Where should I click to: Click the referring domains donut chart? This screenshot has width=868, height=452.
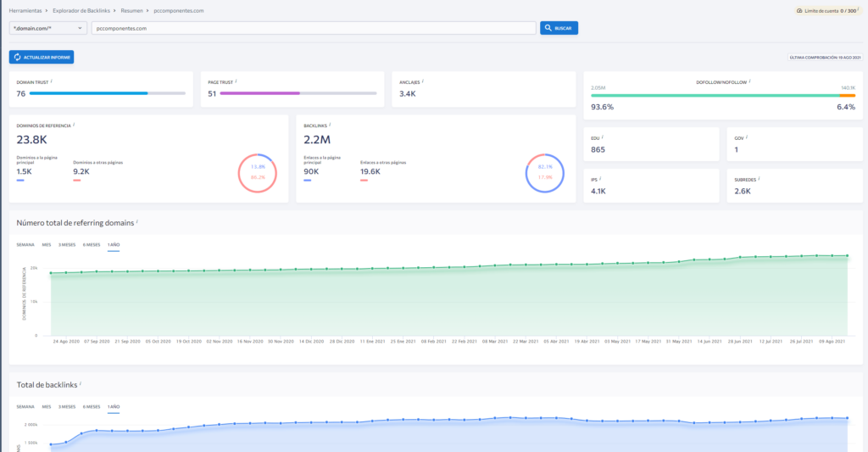click(x=258, y=173)
